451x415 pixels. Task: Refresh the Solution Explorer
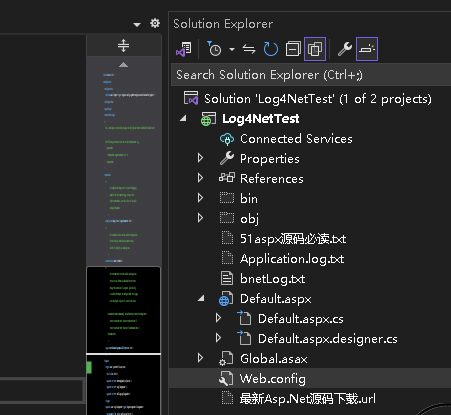pyautogui.click(x=271, y=49)
